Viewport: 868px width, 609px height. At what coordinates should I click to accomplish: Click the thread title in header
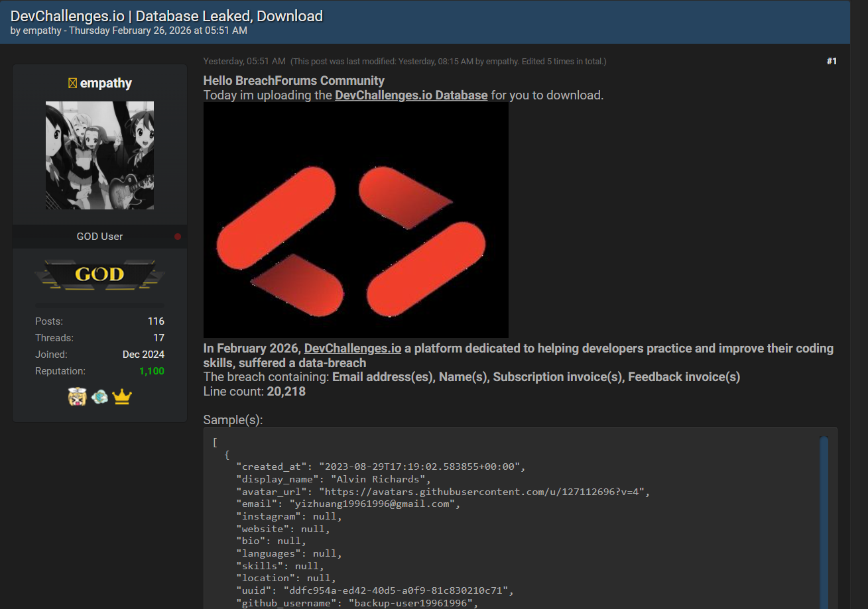click(x=166, y=16)
